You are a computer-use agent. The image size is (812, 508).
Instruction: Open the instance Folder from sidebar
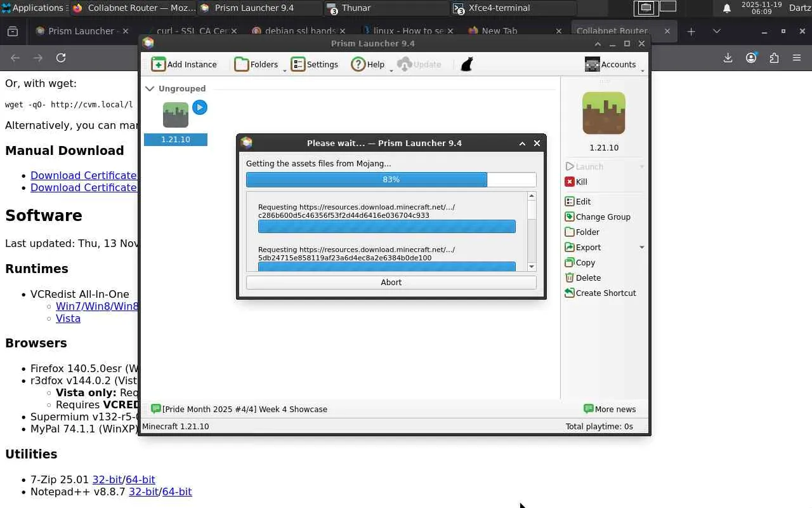point(582,232)
